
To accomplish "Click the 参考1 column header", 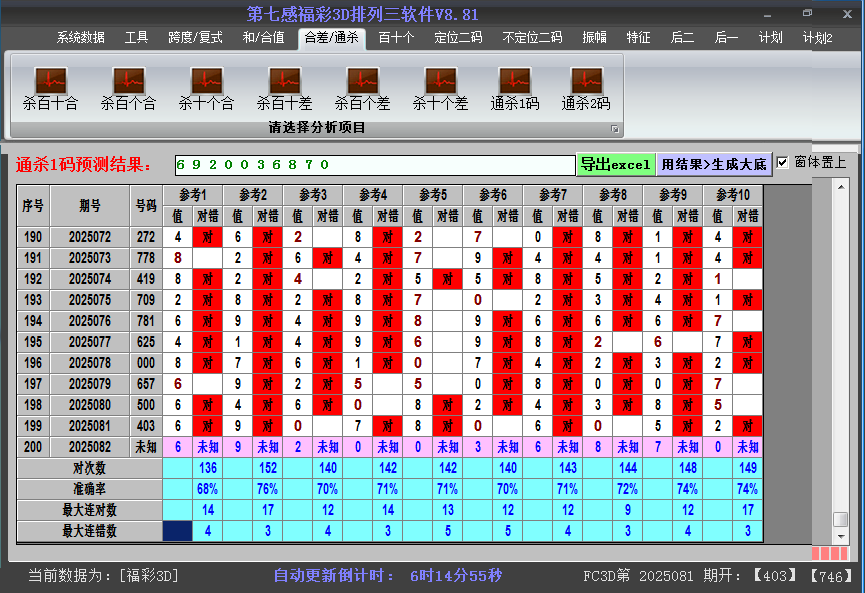I will pyautogui.click(x=193, y=195).
